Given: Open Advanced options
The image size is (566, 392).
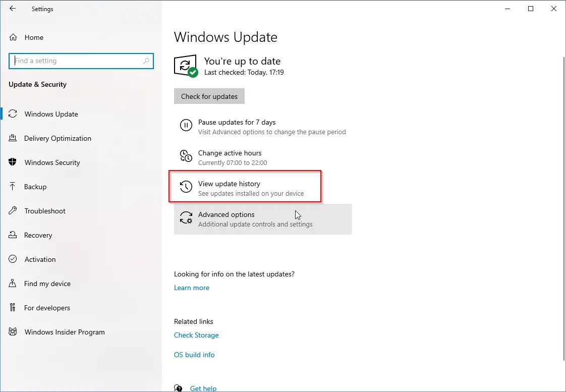Looking at the screenshot, I should point(263,219).
